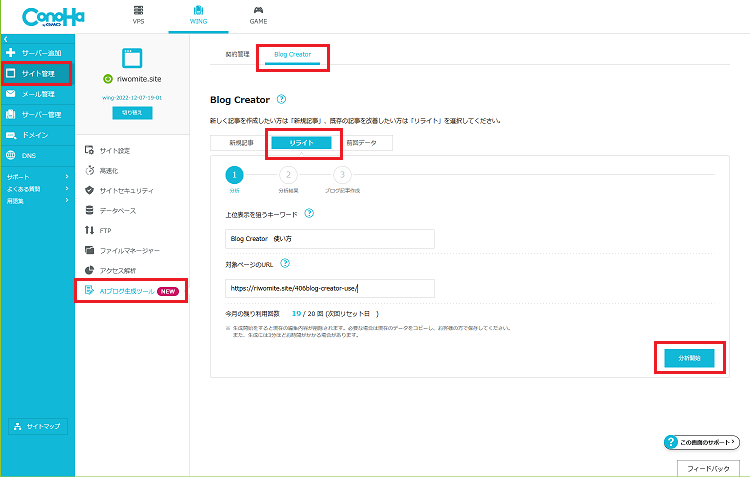Click the サイトセキュリティ shield icon
Image resolution: width=750 pixels, height=477 pixels.
89,190
